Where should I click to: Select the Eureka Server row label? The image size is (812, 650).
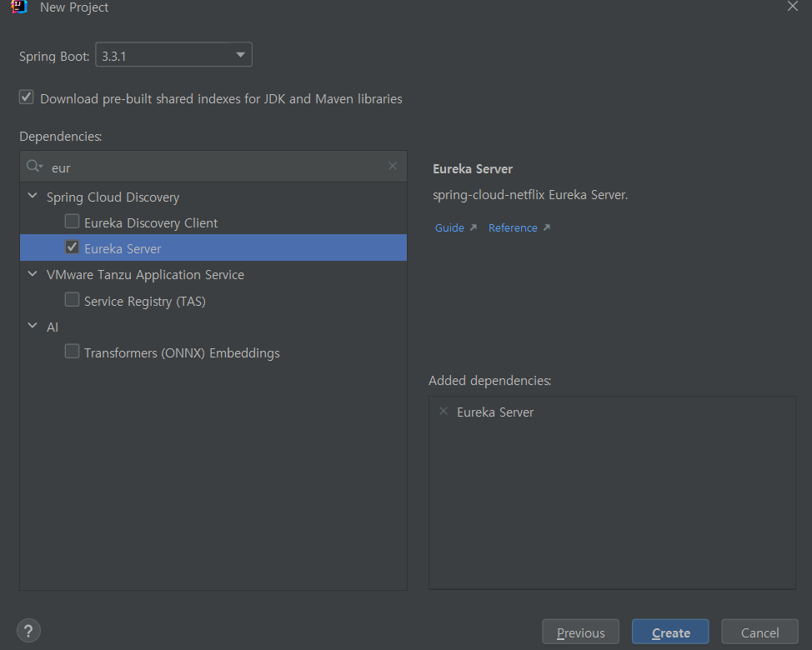pos(123,249)
